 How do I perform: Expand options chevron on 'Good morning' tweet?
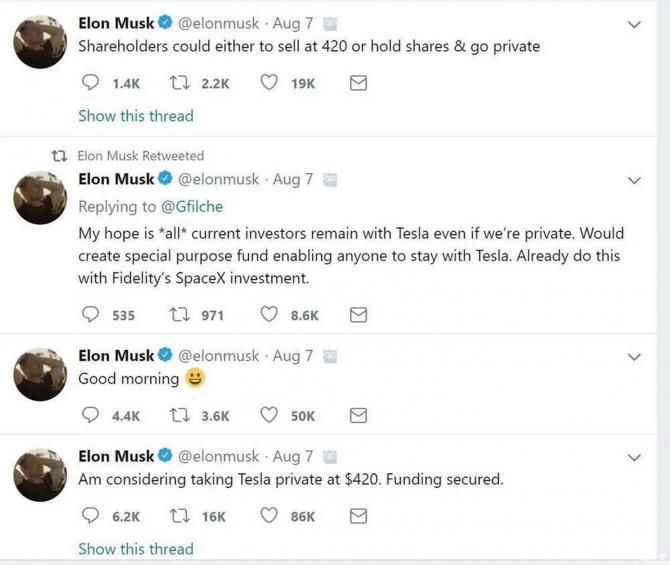click(x=633, y=357)
